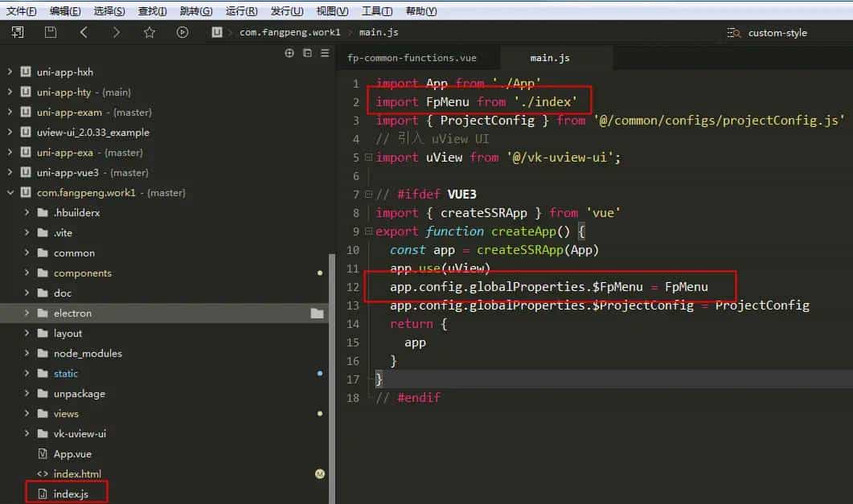Open the 运行(R) menu
853x504 pixels.
coord(241,11)
